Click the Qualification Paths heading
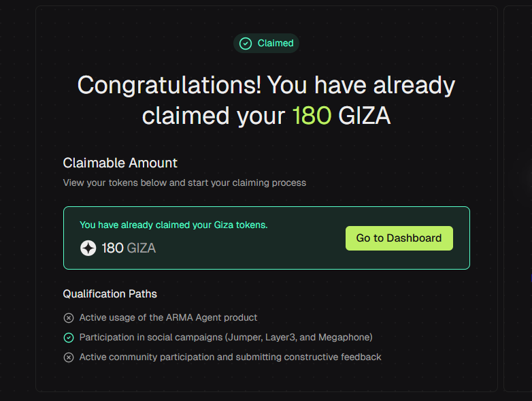Screen dimensions: 532x401 click(110, 294)
